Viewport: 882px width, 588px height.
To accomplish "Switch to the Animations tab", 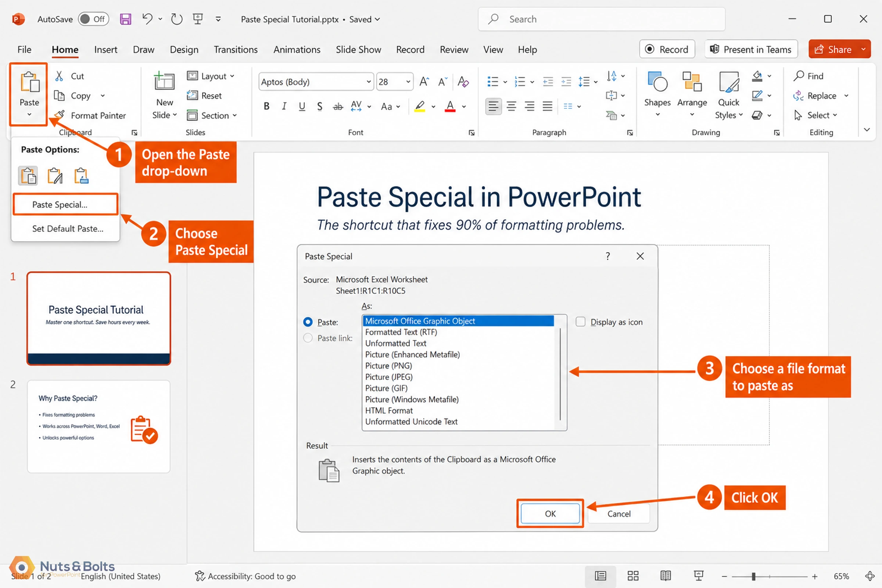I will (297, 50).
